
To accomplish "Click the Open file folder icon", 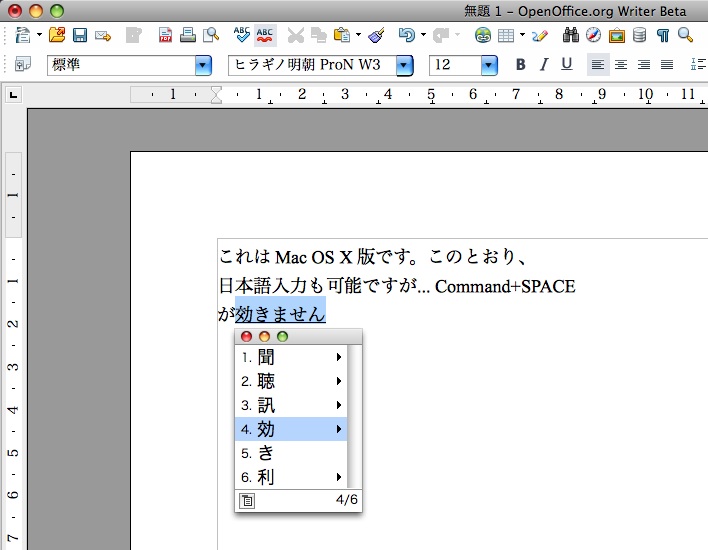I will [57, 35].
